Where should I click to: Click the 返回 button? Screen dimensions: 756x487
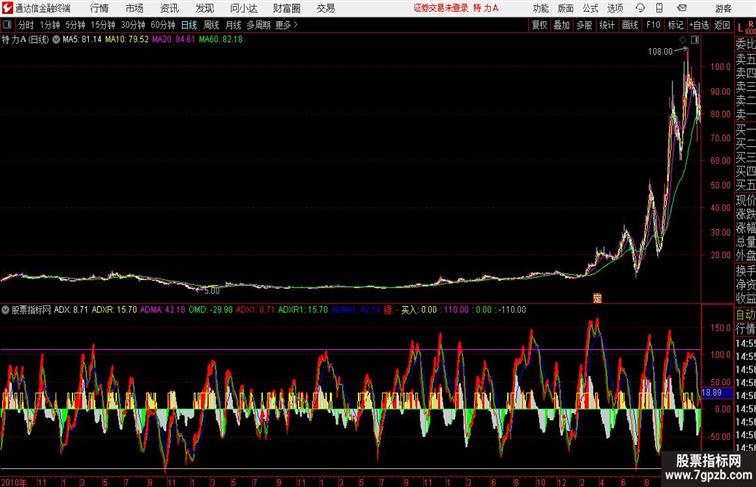point(722,25)
